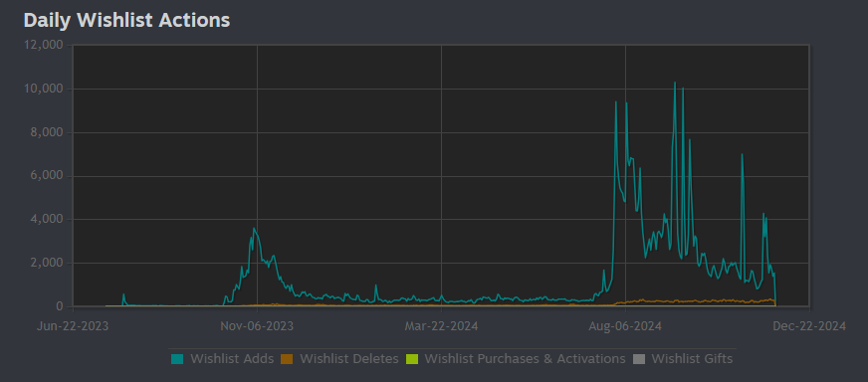Click the 12,000 y-axis value label
The width and height of the screenshot is (868, 382).
44,45
